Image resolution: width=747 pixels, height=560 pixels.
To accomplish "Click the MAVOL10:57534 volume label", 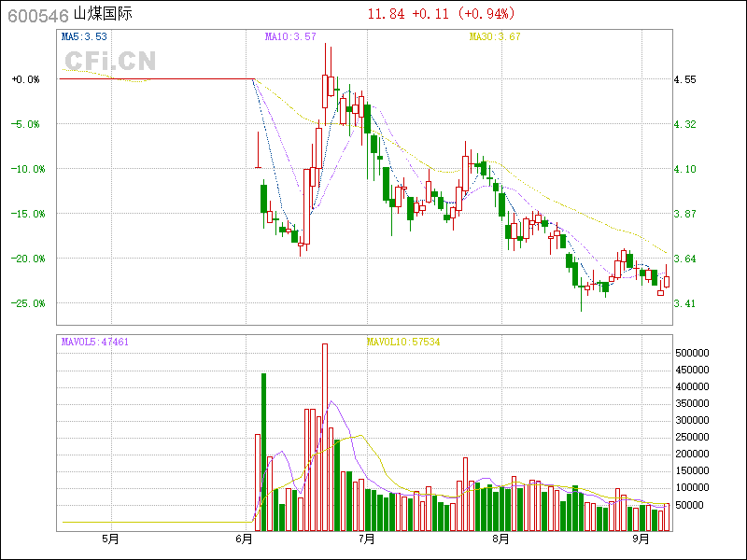I will pyautogui.click(x=402, y=342).
